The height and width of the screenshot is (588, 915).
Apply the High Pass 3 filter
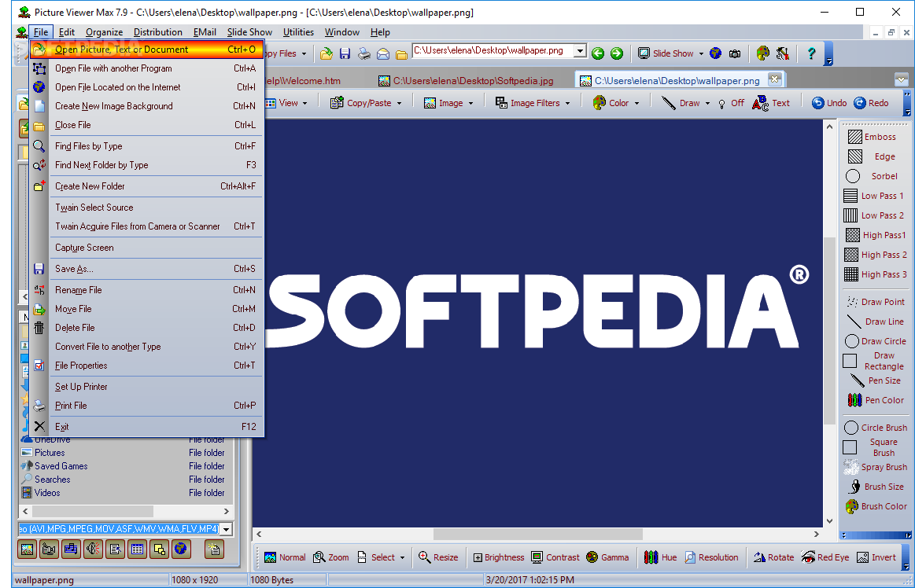(x=876, y=274)
